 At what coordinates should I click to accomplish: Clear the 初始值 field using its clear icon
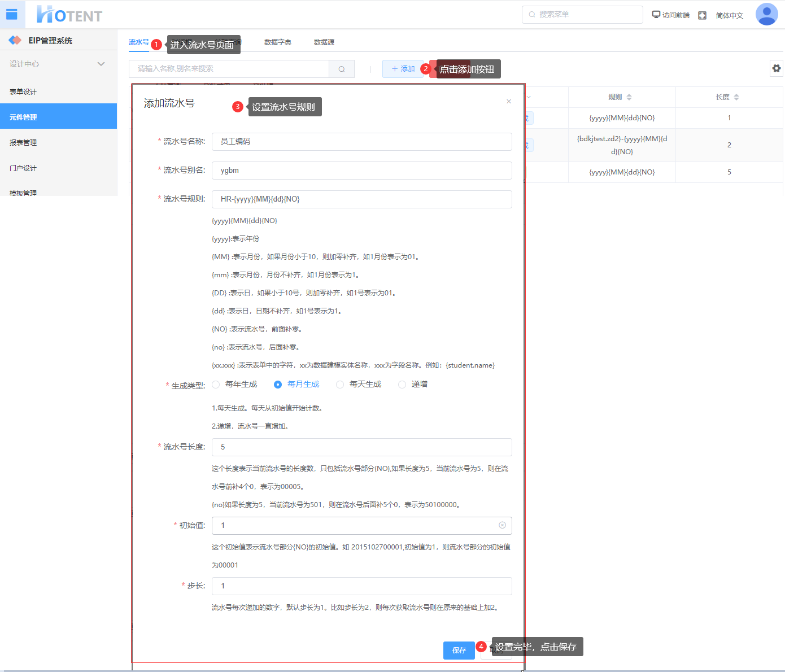point(502,525)
